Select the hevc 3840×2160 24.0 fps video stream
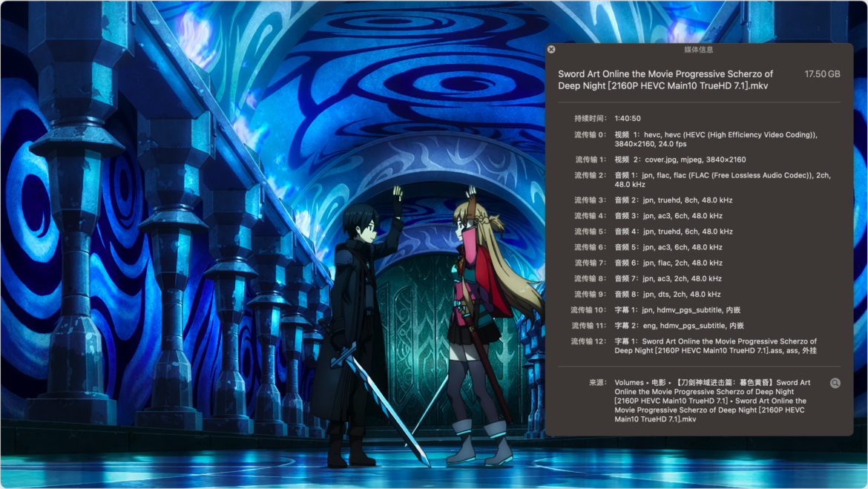 click(x=716, y=139)
